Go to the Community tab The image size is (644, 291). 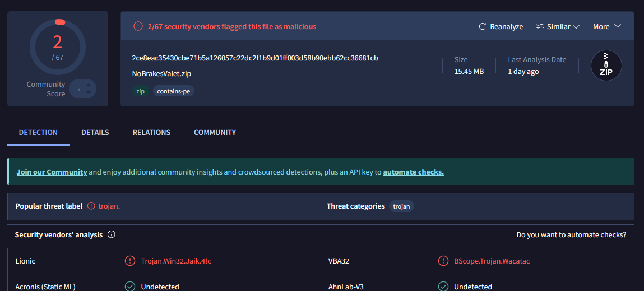coord(215,133)
